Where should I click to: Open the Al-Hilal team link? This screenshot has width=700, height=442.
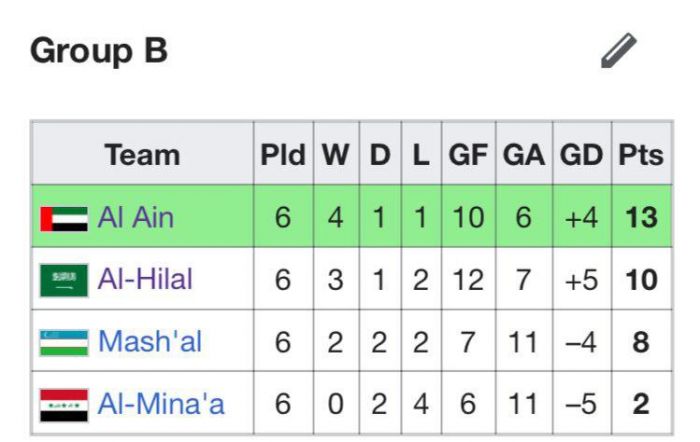pos(146,280)
